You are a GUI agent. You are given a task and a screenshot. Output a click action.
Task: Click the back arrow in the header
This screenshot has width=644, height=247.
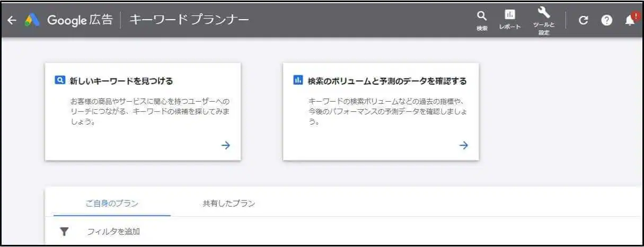click(12, 20)
